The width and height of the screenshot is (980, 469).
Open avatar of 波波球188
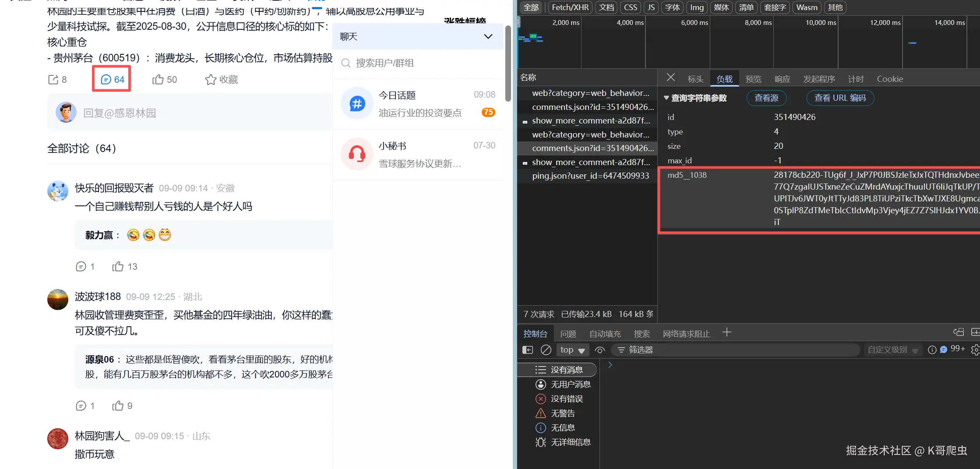pyautogui.click(x=58, y=300)
